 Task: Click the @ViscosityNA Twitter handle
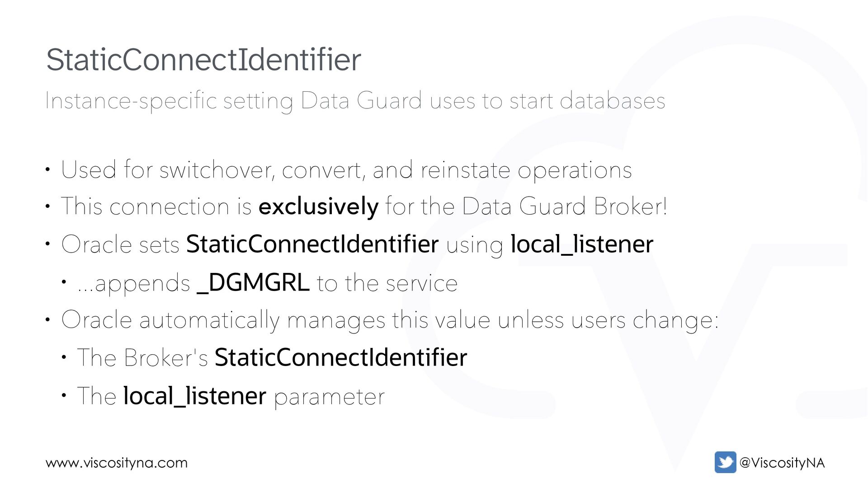pos(782,463)
